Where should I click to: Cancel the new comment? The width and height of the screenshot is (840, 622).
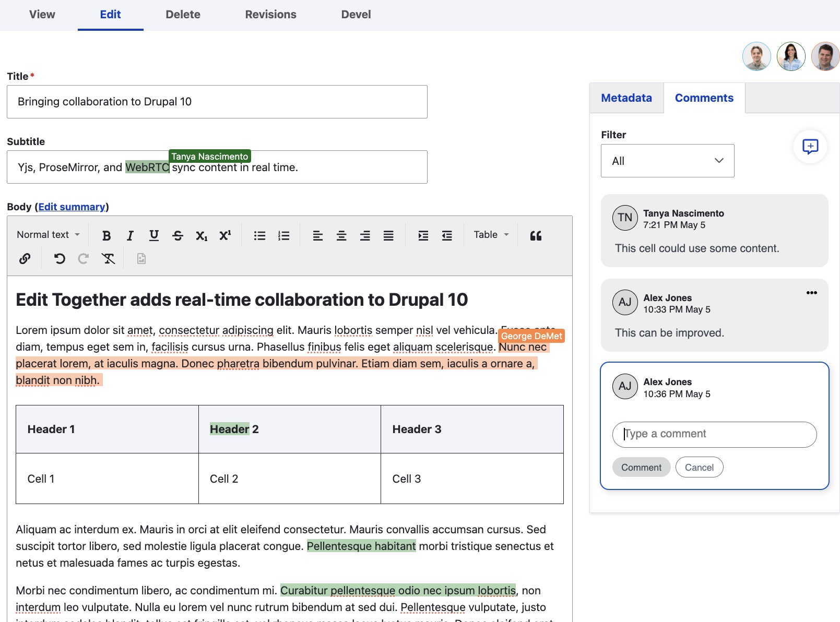[x=699, y=468]
